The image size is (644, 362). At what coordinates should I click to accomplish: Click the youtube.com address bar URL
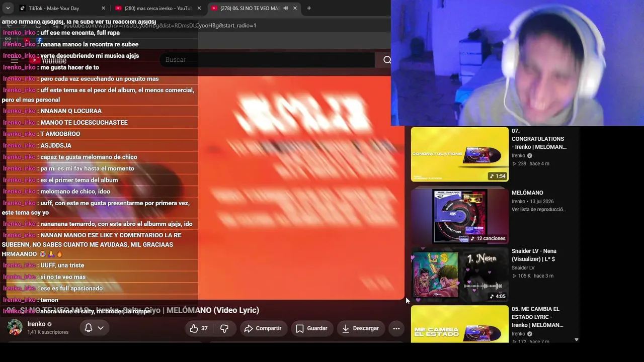pyautogui.click(x=159, y=25)
